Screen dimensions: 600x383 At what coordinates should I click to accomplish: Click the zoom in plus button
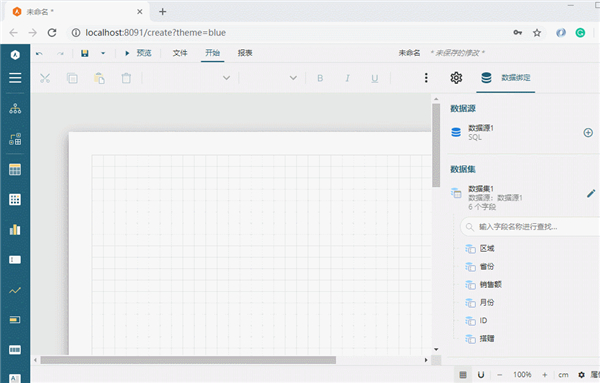[545, 375]
